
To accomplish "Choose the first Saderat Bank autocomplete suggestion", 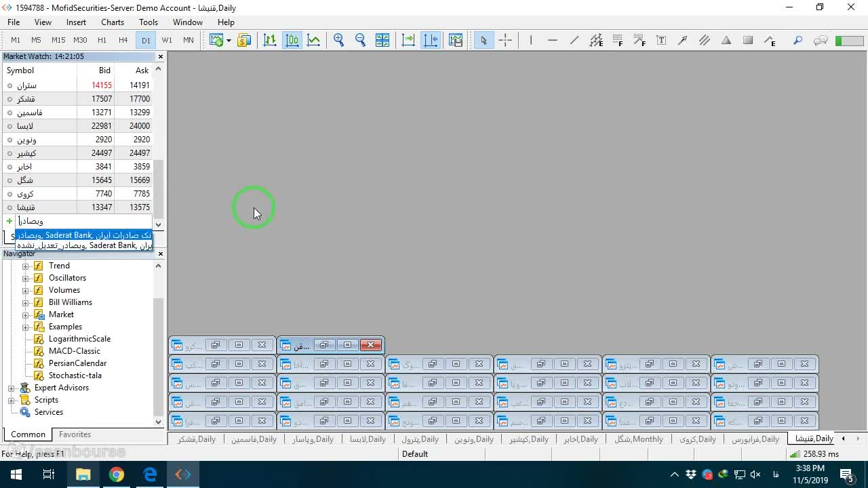I will pos(84,235).
